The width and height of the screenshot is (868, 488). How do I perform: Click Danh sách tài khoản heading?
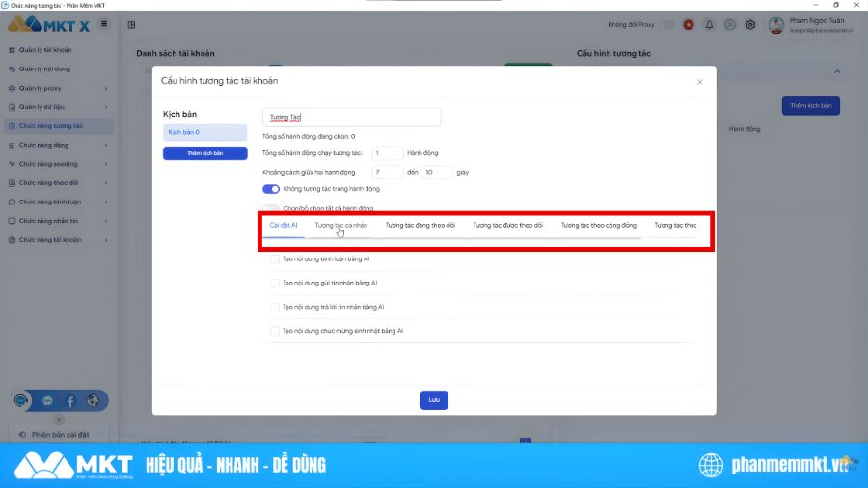[x=176, y=54]
